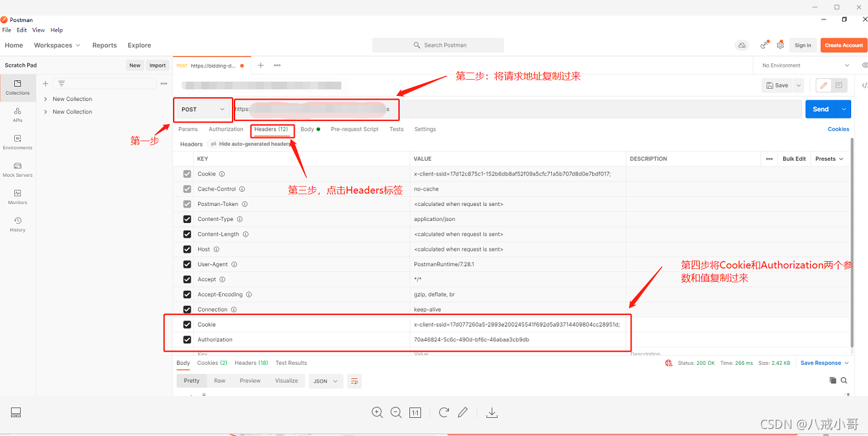Open the Cookies link
This screenshot has height=436, width=868.
838,130
